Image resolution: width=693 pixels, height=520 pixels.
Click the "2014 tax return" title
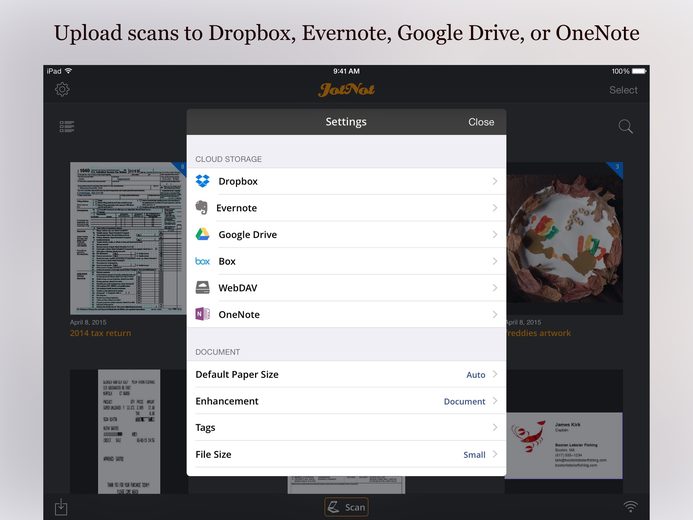pyautogui.click(x=100, y=333)
